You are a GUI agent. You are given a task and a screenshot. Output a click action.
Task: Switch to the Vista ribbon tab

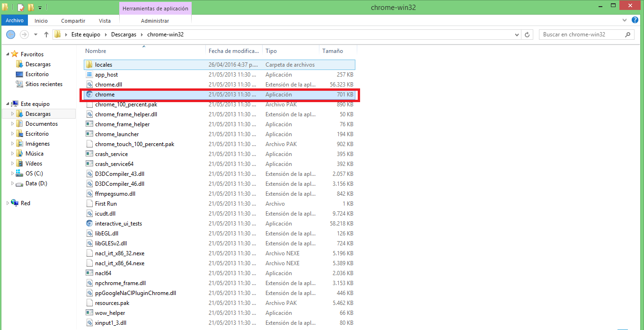(105, 21)
